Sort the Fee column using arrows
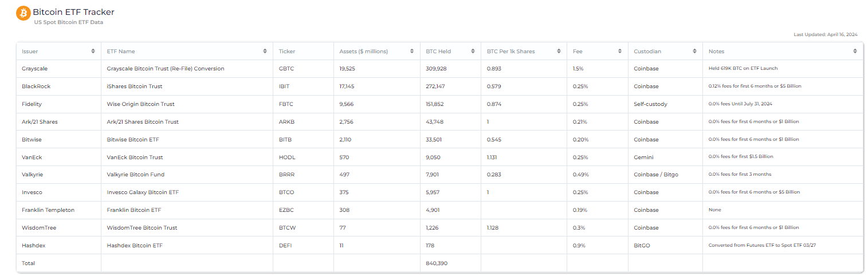This screenshot has width=868, height=276. (620, 52)
